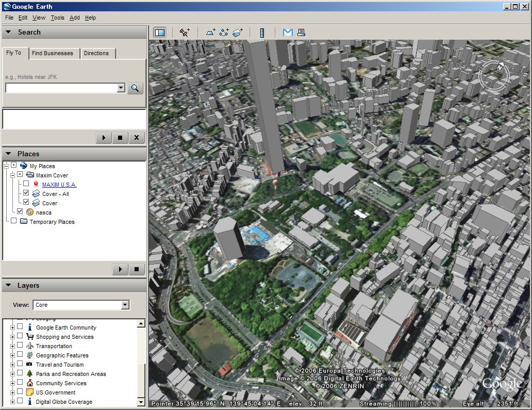Screen dimensions: 532x410
Task: Click the Add Placemark pushpin icon
Action: click(x=185, y=32)
